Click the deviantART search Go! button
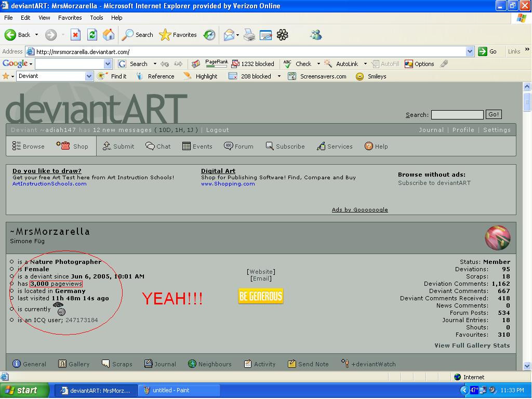The width and height of the screenshot is (532, 399). pos(494,114)
